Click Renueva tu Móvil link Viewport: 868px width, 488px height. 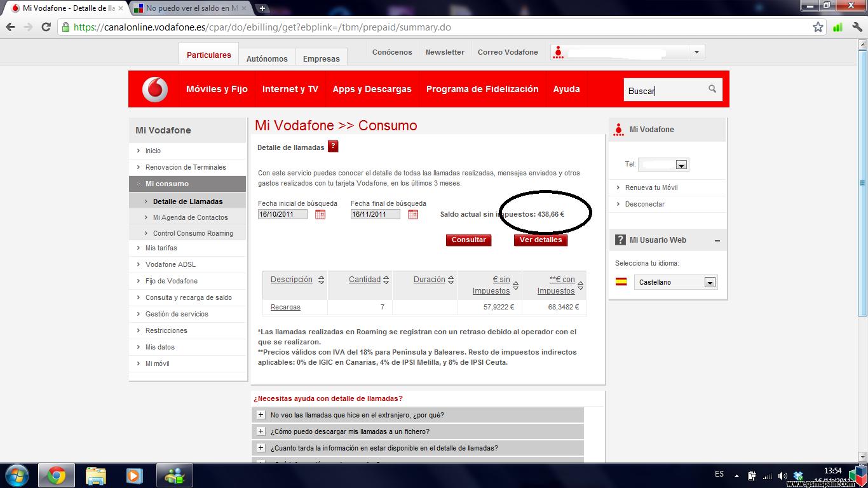651,187
